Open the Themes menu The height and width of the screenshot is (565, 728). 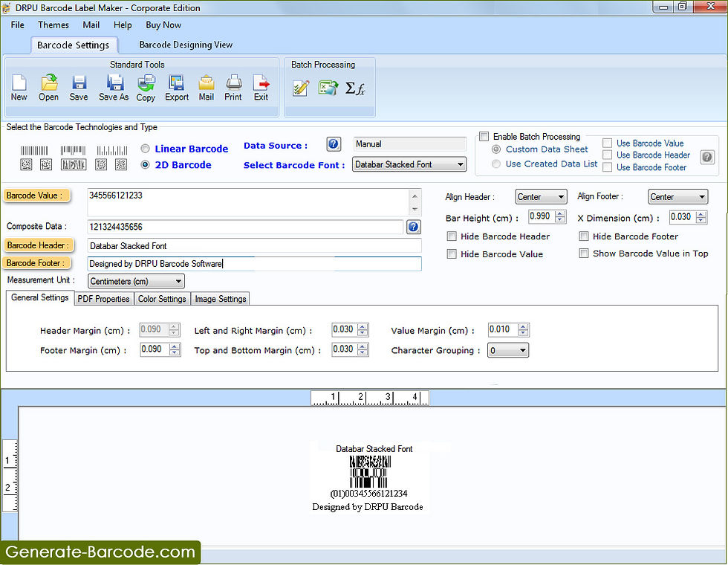coord(53,25)
